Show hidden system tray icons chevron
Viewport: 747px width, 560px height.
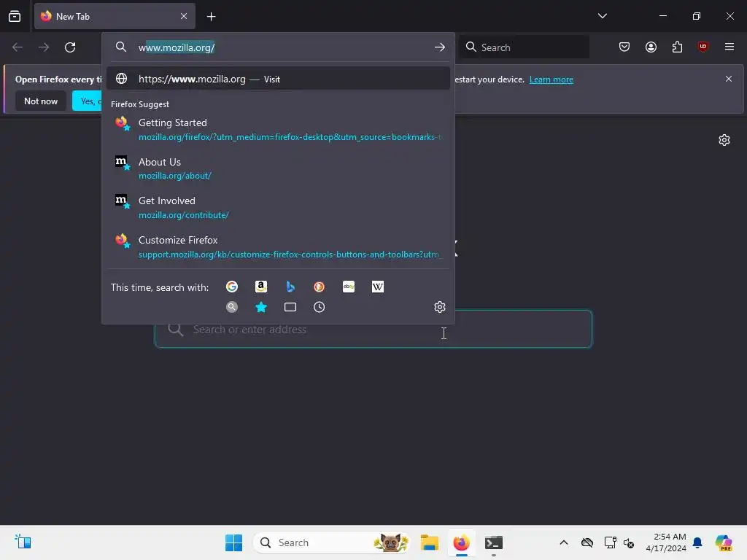tap(564, 542)
